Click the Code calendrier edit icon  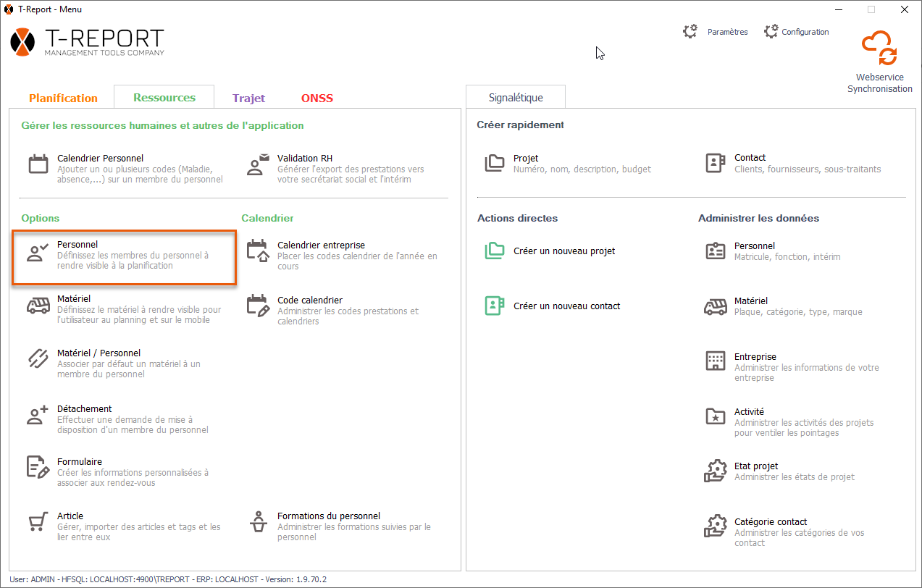tap(258, 306)
